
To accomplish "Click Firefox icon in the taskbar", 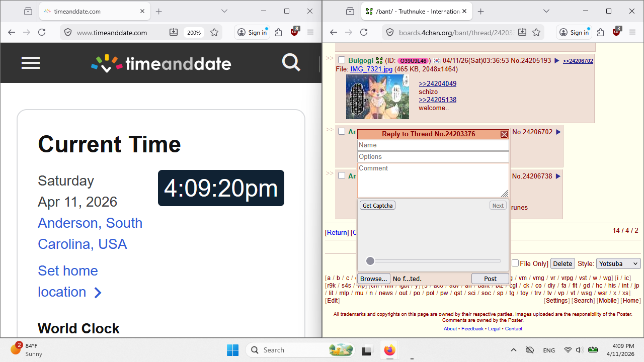I will [x=389, y=350].
